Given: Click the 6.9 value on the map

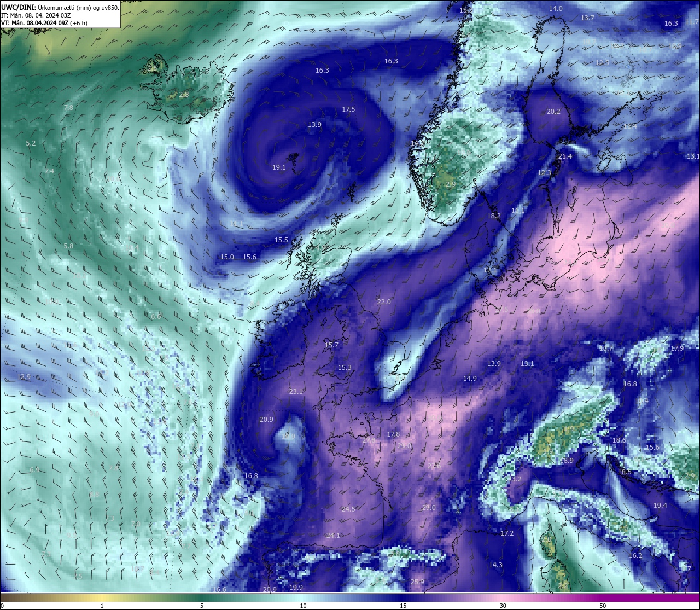Looking at the screenshot, I should pos(34,470).
